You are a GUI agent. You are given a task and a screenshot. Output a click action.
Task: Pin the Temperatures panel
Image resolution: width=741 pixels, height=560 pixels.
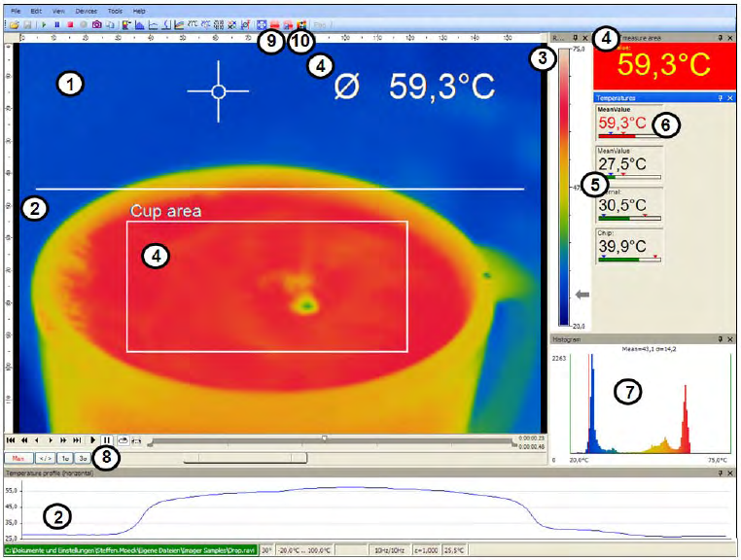click(720, 98)
